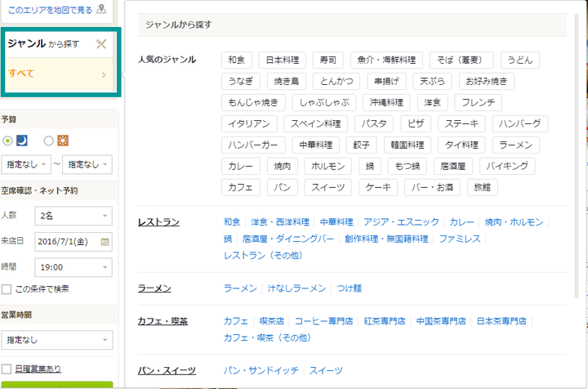Select the 居酒屋 genre button
This screenshot has height=389, width=588.
(x=453, y=166)
